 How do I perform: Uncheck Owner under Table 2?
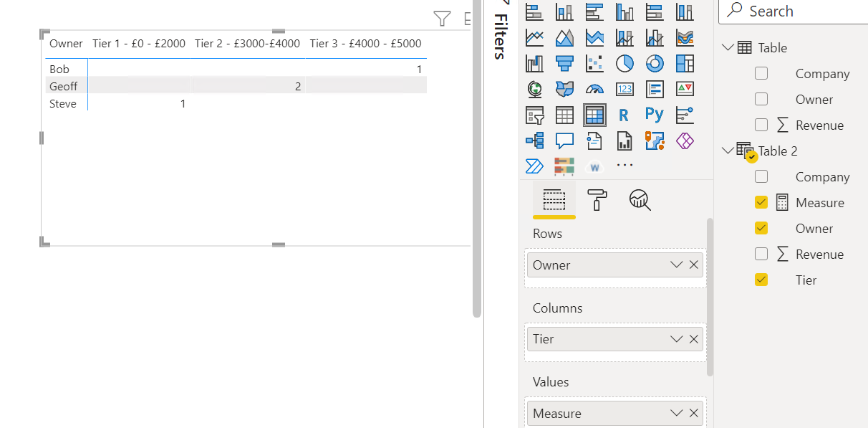[761, 228]
